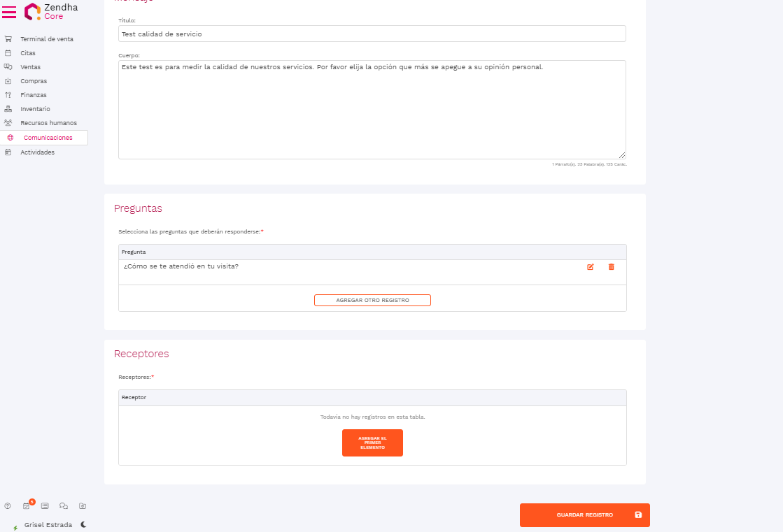This screenshot has height=532, width=783.
Task: Open the chat bubbles icon
Action: click(x=64, y=505)
